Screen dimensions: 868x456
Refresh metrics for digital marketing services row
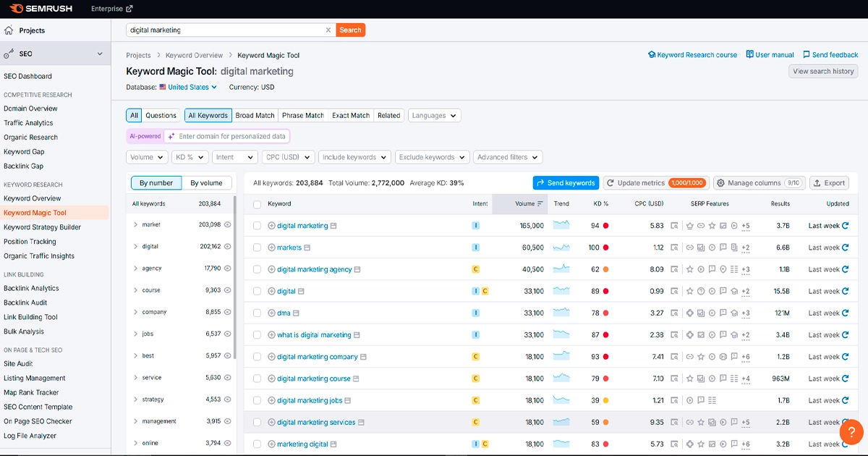[846, 422]
